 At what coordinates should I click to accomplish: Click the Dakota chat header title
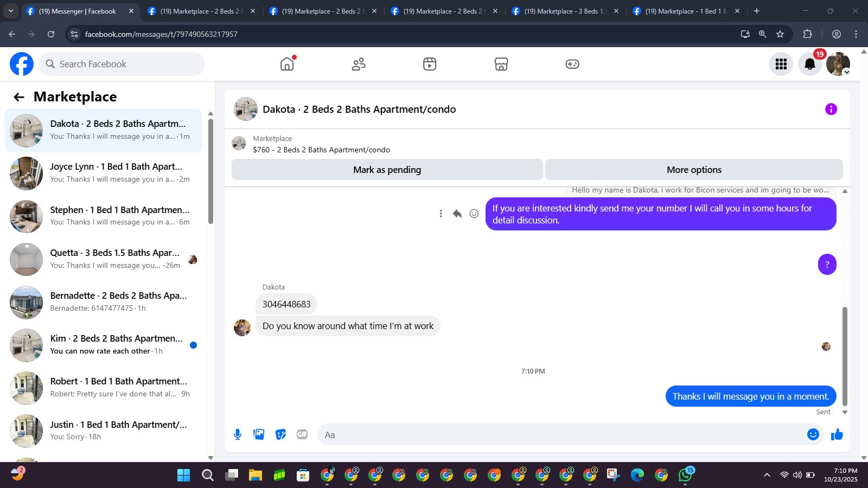(359, 109)
